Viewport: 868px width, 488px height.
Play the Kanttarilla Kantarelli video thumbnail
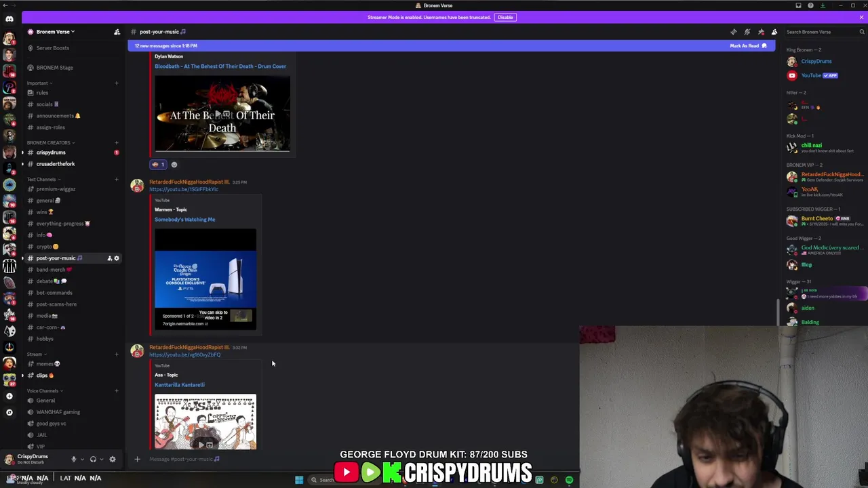(205, 422)
